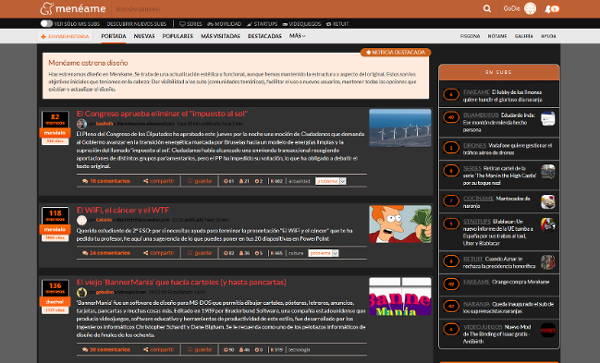
Task: Share the BannerMania story via compartir
Action: point(158,350)
